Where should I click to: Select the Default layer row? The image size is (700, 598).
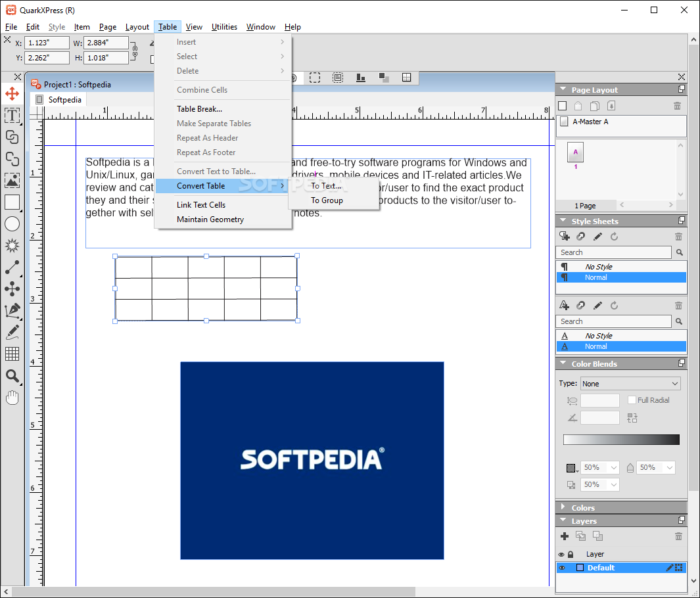tap(621, 568)
